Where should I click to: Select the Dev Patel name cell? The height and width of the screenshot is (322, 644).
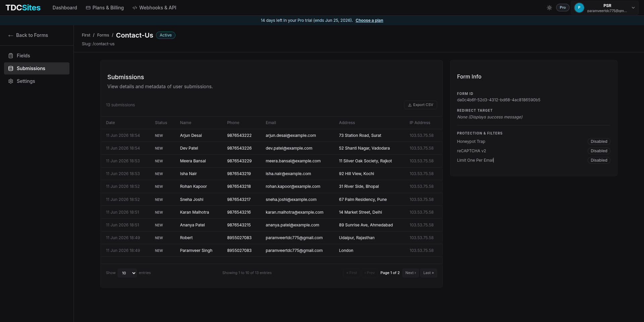click(x=189, y=148)
